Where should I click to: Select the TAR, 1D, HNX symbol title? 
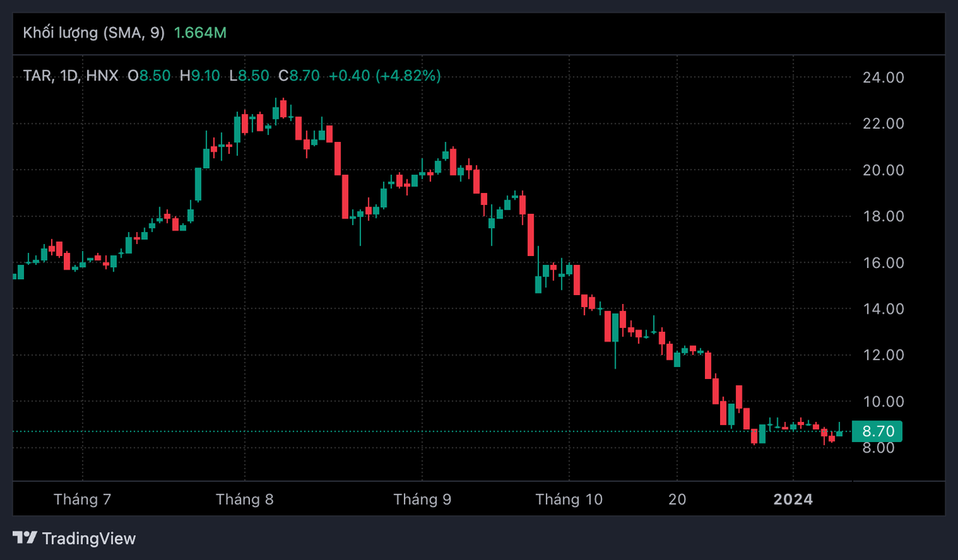(71, 76)
